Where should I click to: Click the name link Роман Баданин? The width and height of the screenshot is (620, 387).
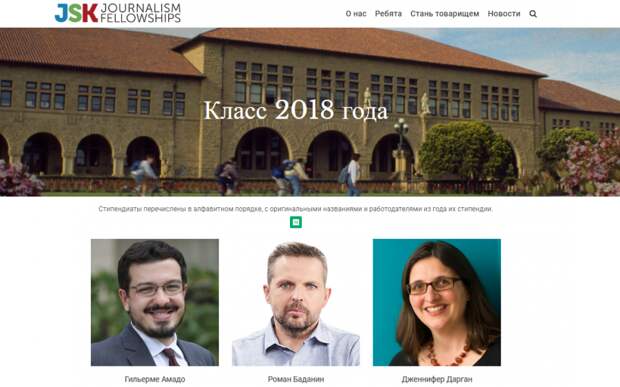click(x=296, y=379)
